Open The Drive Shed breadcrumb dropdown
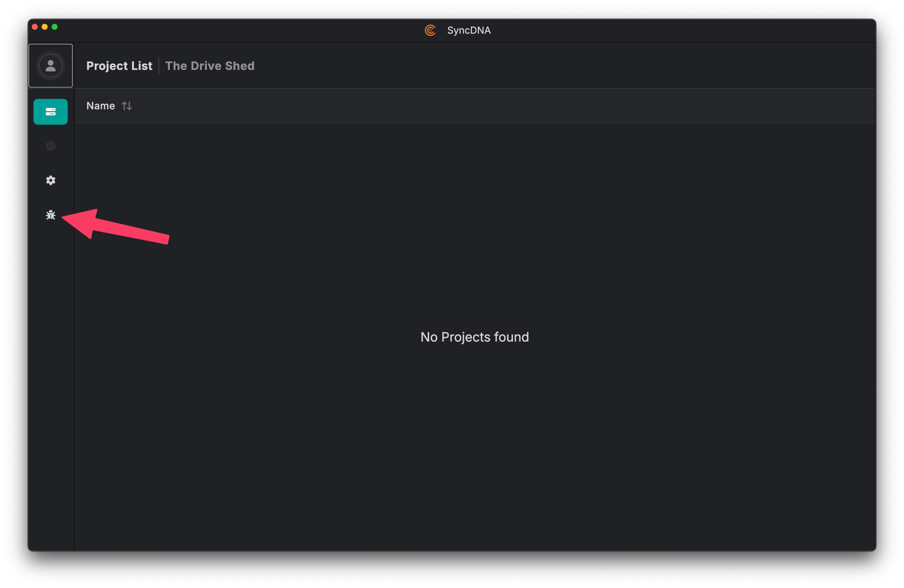The width and height of the screenshot is (904, 588). tap(209, 65)
